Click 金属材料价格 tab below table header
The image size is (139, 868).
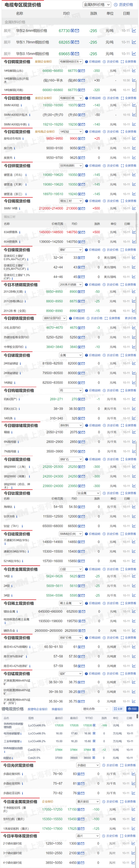click(x=15, y=22)
